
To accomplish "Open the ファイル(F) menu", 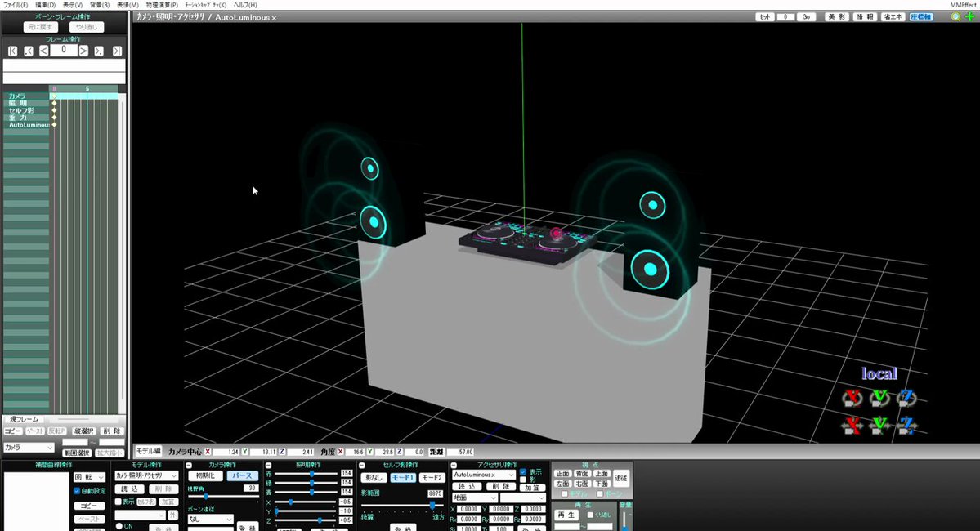I will 16,4.
